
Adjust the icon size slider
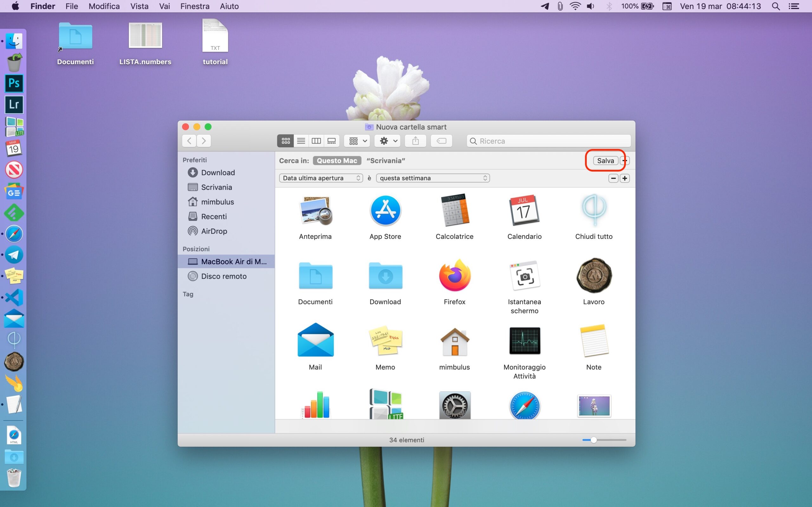pos(593,440)
